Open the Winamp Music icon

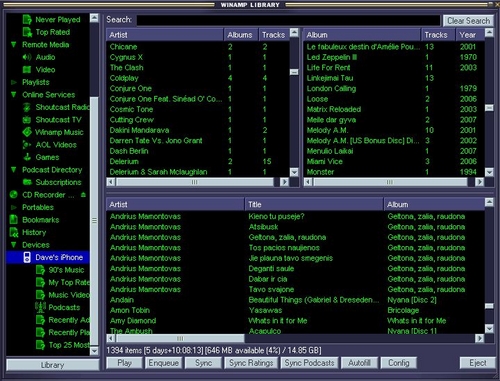[x=27, y=132]
